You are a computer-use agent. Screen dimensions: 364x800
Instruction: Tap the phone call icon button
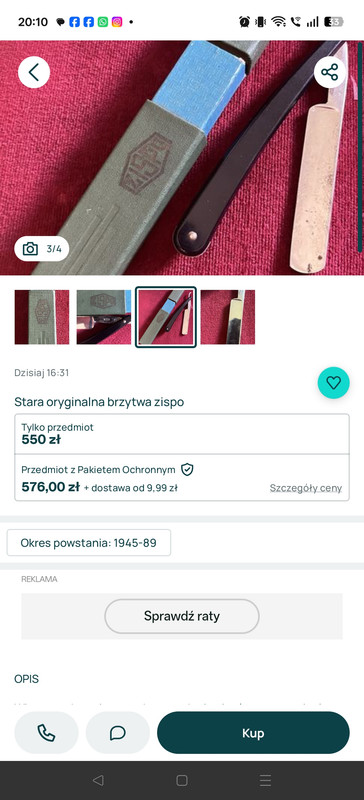point(46,733)
